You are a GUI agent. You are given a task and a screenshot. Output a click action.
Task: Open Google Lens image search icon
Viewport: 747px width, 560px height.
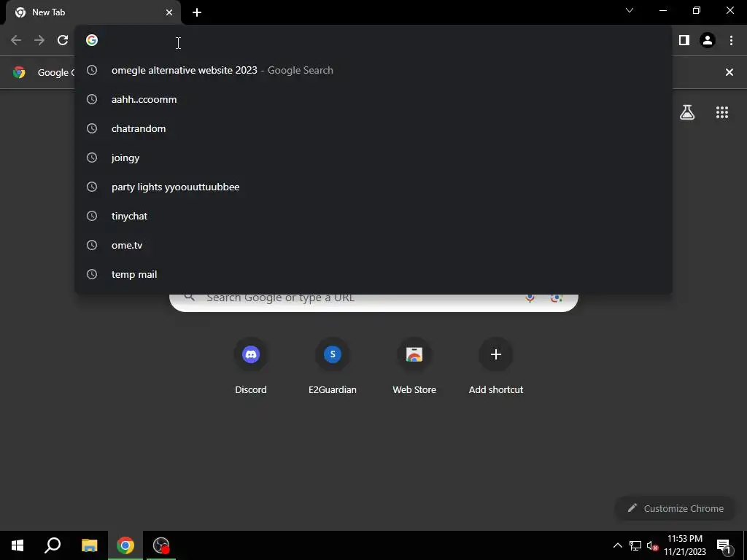557,298
